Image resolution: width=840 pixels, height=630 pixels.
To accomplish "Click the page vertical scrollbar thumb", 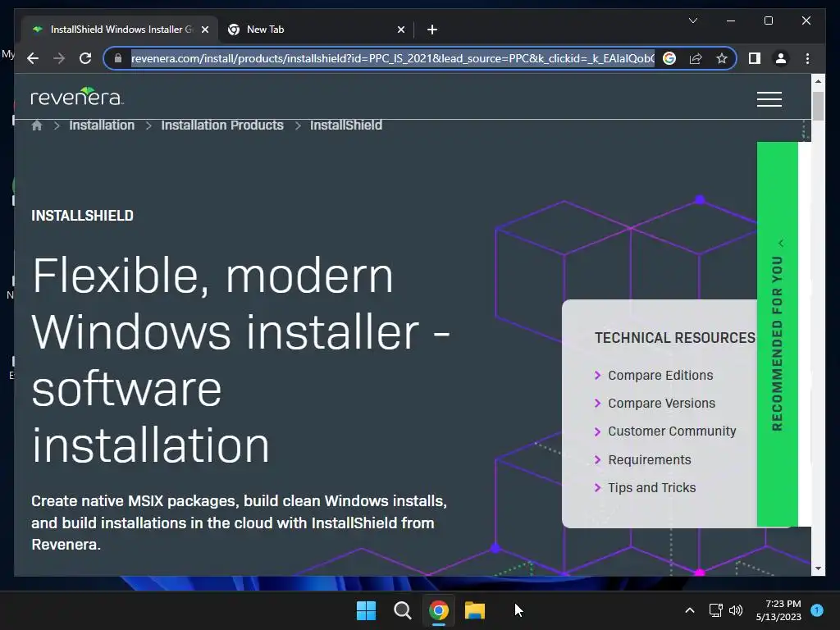I will click(x=818, y=106).
